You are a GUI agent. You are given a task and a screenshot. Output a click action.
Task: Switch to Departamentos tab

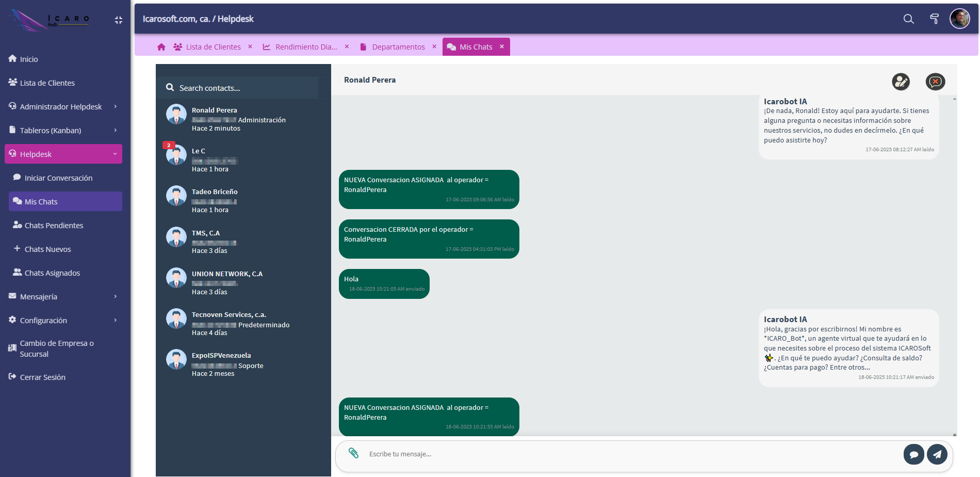pyautogui.click(x=393, y=47)
